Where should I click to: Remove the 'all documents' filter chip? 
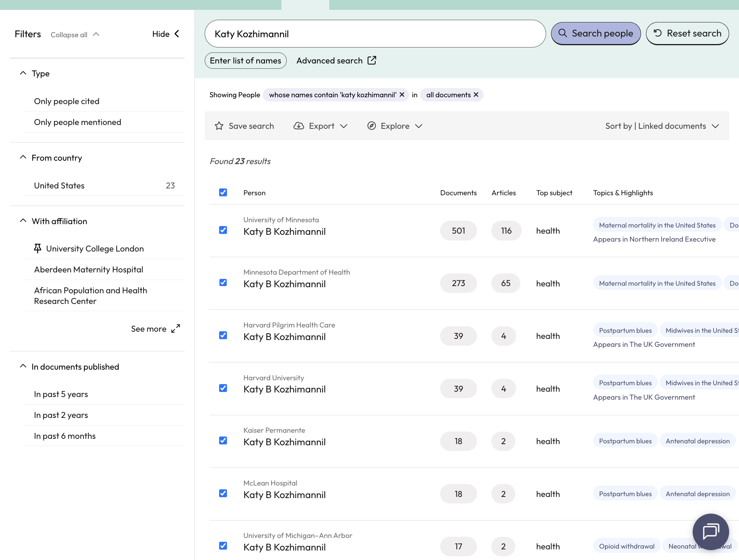coord(476,95)
